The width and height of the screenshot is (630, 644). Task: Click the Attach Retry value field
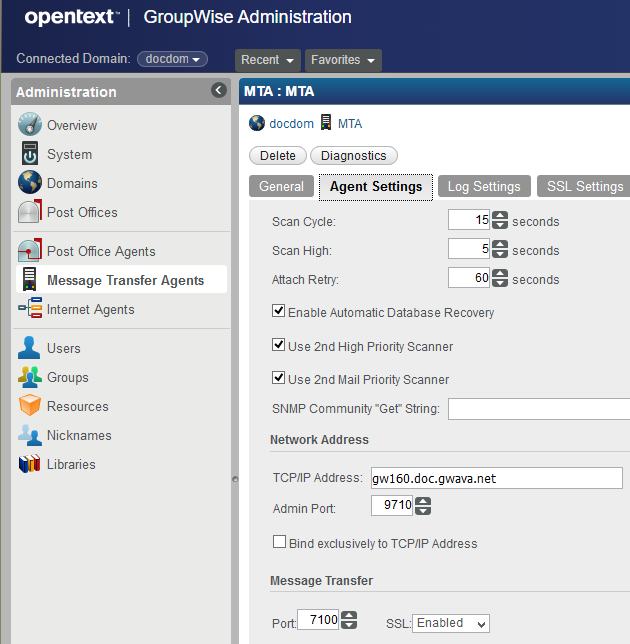click(x=469, y=278)
